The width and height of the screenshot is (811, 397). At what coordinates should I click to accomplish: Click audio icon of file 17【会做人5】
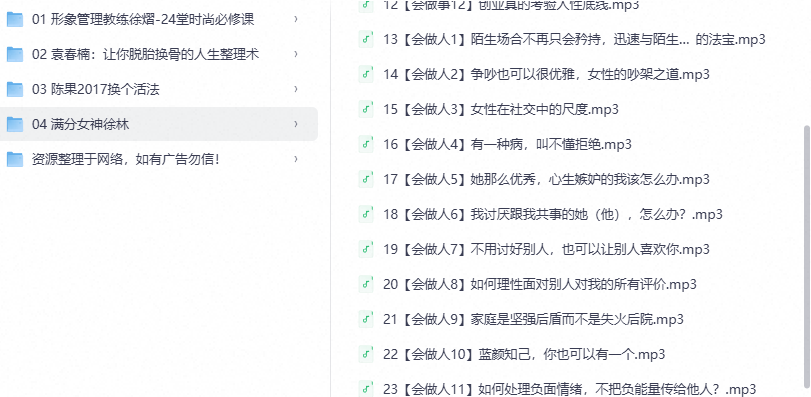pyautogui.click(x=366, y=179)
